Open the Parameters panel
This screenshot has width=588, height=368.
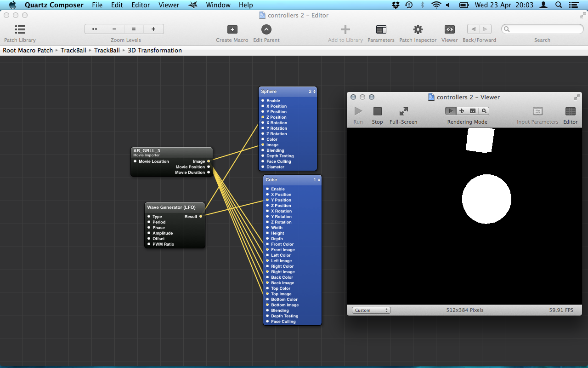381,30
